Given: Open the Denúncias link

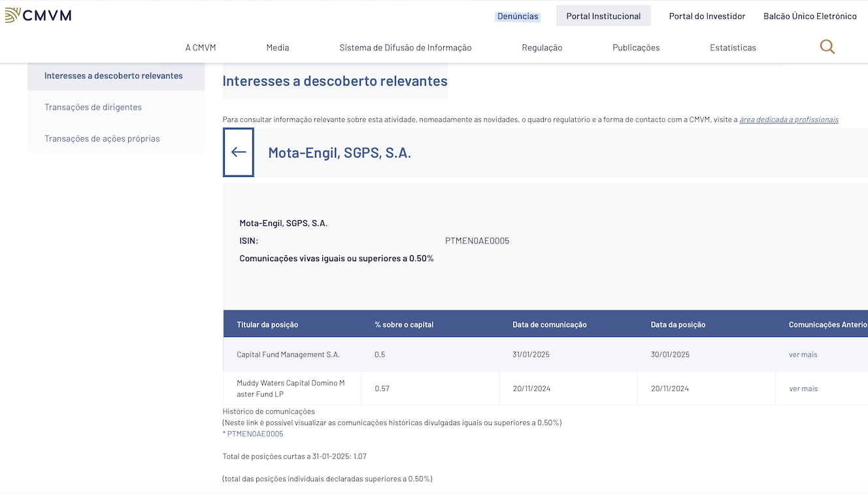Looking at the screenshot, I should pyautogui.click(x=518, y=16).
